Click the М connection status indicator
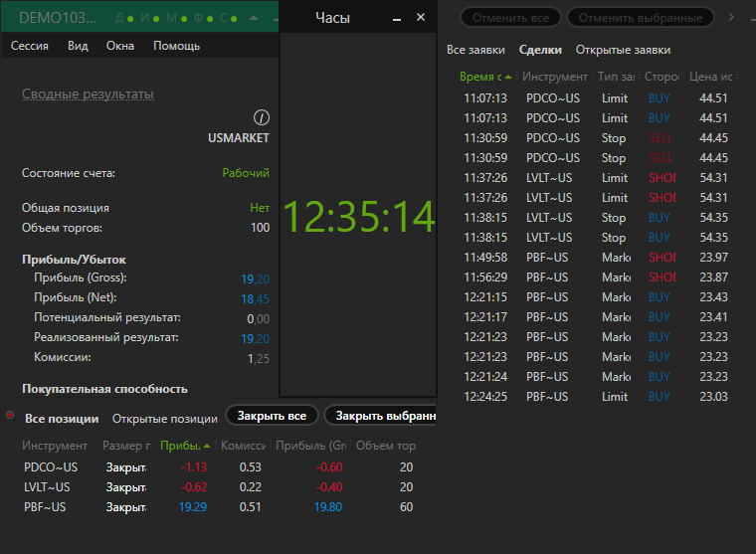 point(176,18)
